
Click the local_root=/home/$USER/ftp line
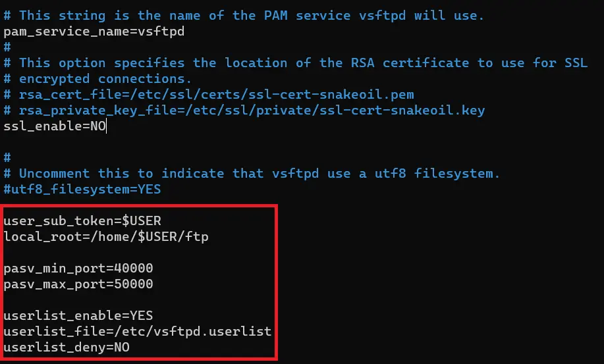(106, 236)
